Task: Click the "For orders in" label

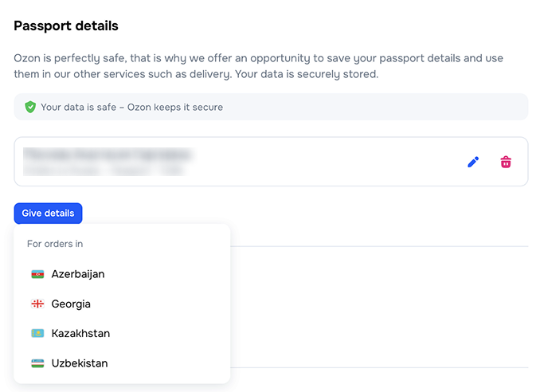Action: [x=55, y=244]
